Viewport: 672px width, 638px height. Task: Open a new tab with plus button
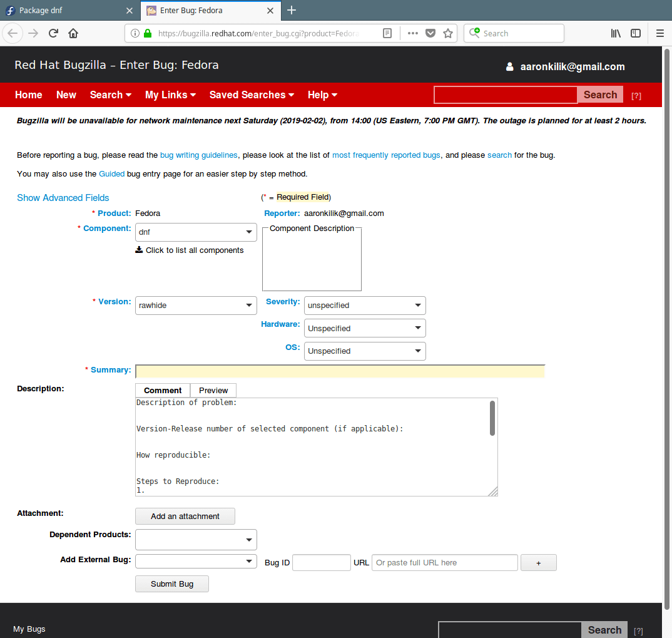292,10
